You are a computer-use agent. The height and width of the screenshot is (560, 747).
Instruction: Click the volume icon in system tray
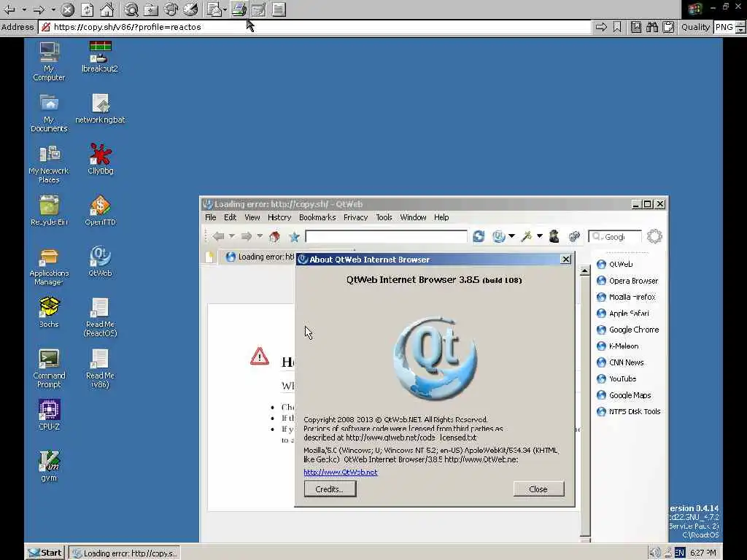[655, 553]
